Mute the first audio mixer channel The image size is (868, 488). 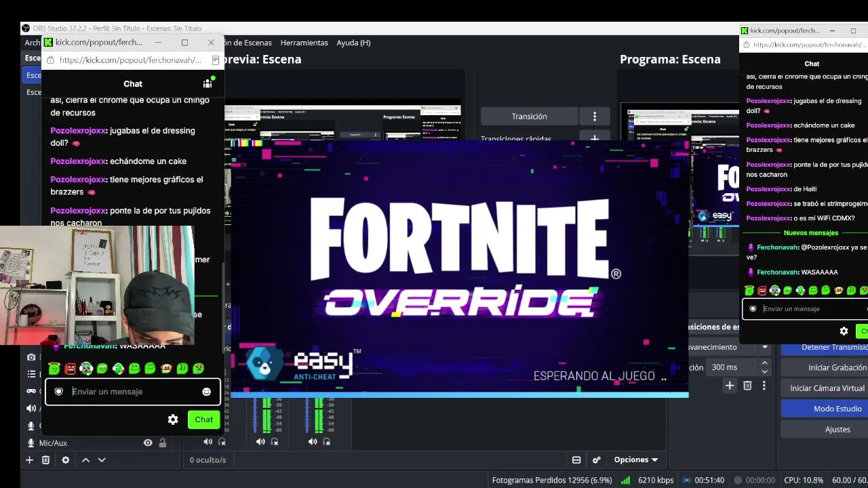208,442
